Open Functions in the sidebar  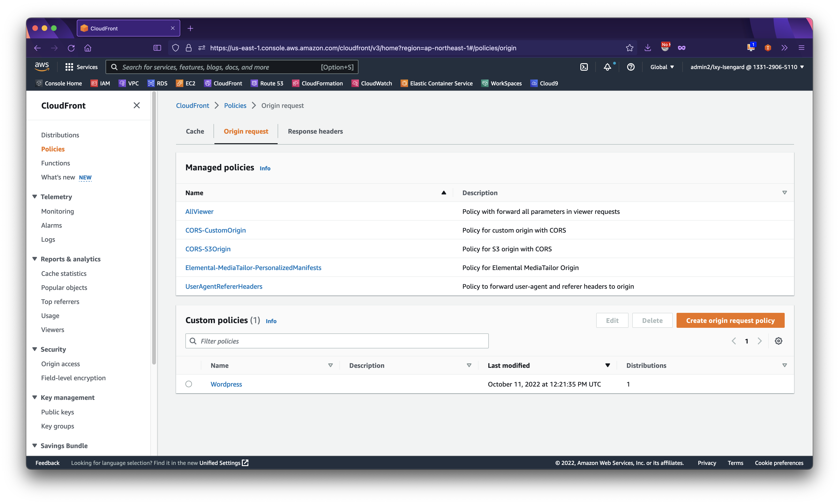(55, 163)
